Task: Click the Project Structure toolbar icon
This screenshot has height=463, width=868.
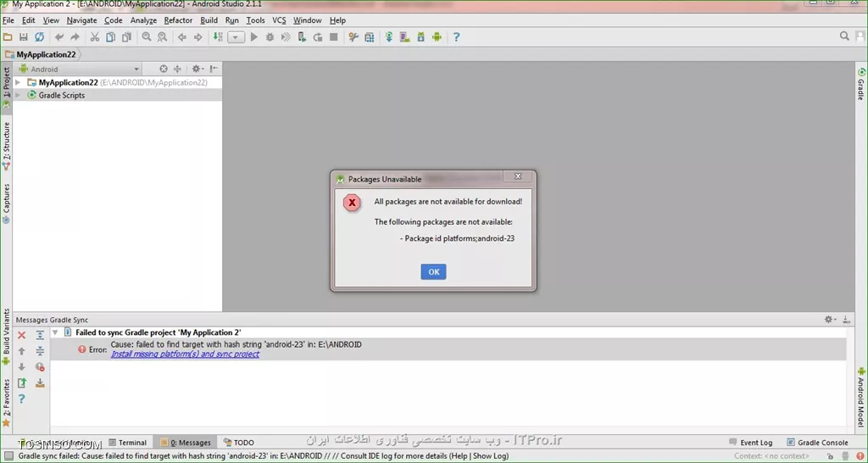Action: point(370,37)
